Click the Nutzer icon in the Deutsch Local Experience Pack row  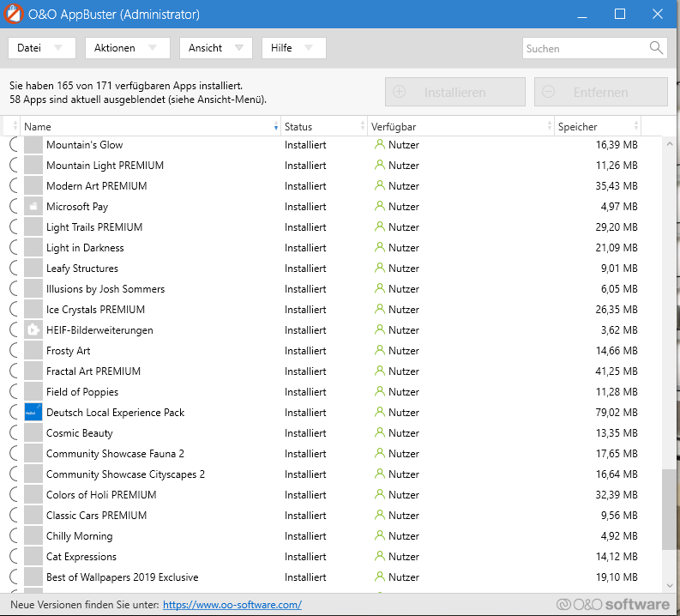(x=380, y=413)
